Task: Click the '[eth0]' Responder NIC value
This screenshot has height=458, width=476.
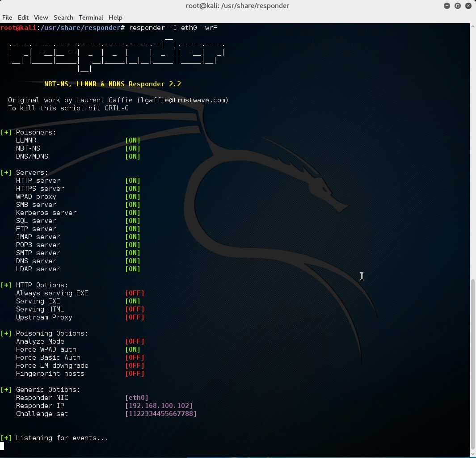Action: click(137, 398)
